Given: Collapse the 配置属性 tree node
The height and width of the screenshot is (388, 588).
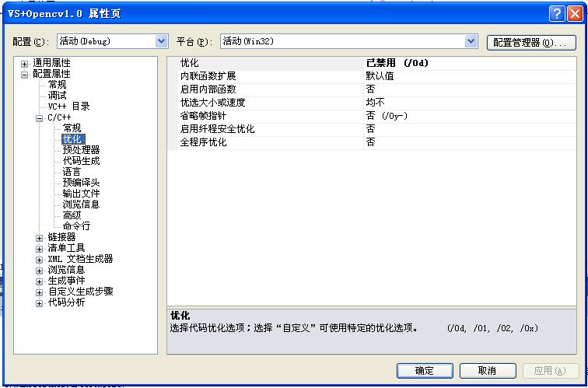Looking at the screenshot, I should (24, 75).
